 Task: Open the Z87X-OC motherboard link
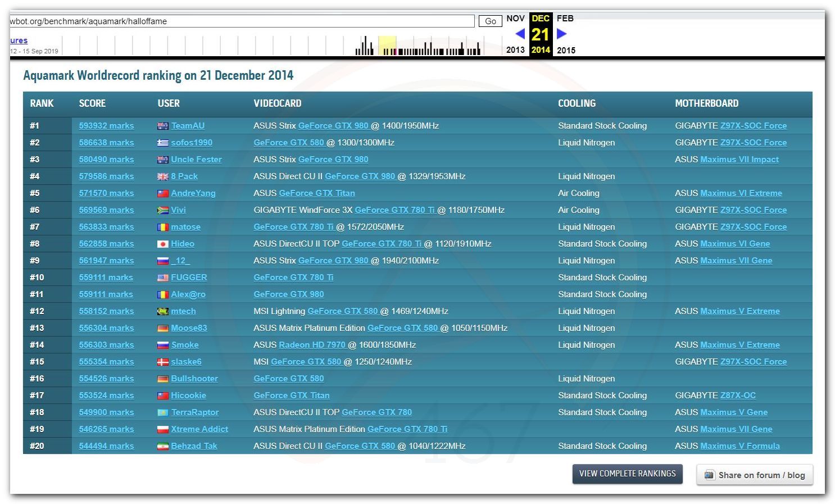pos(738,396)
